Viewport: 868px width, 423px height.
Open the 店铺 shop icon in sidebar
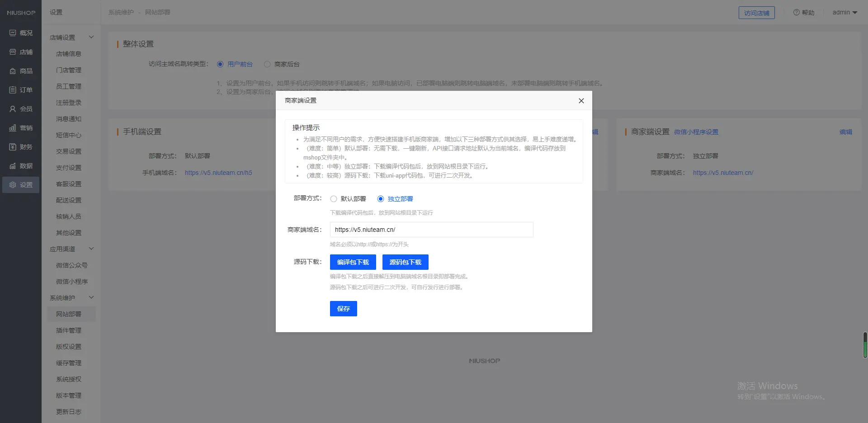(x=13, y=52)
